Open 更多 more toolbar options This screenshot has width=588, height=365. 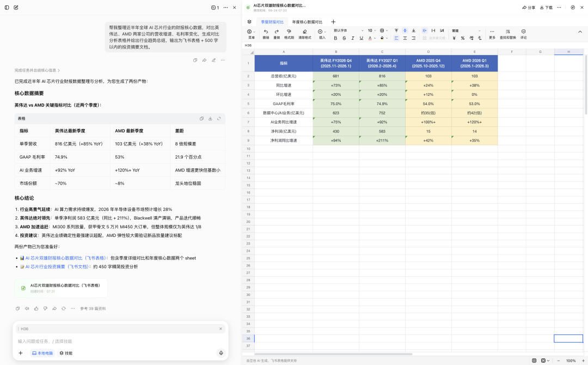tap(492, 34)
